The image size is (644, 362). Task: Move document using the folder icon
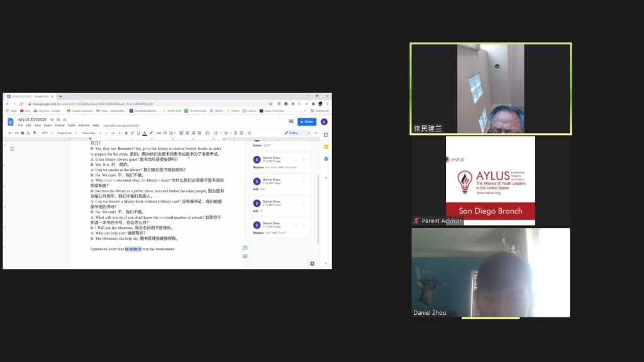(x=58, y=120)
